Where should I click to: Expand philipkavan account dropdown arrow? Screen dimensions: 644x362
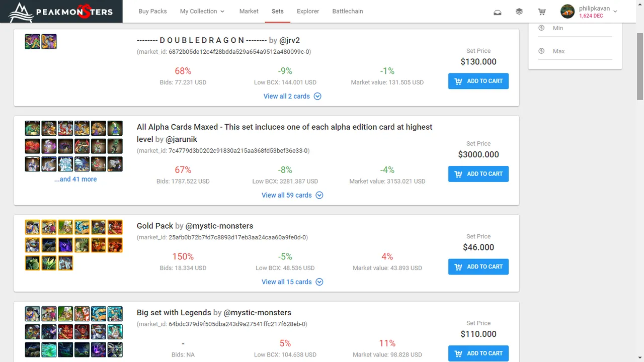coord(615,12)
